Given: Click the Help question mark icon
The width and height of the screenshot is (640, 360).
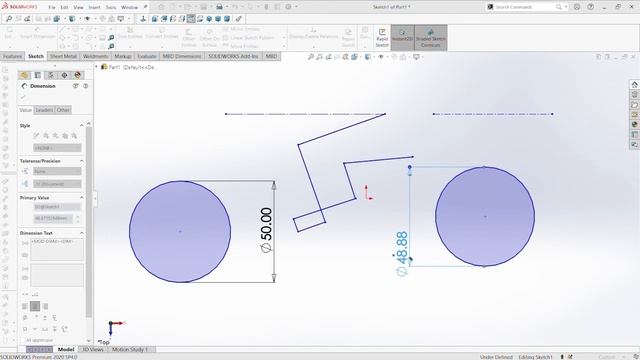Looking at the screenshot, I should click(591, 7).
